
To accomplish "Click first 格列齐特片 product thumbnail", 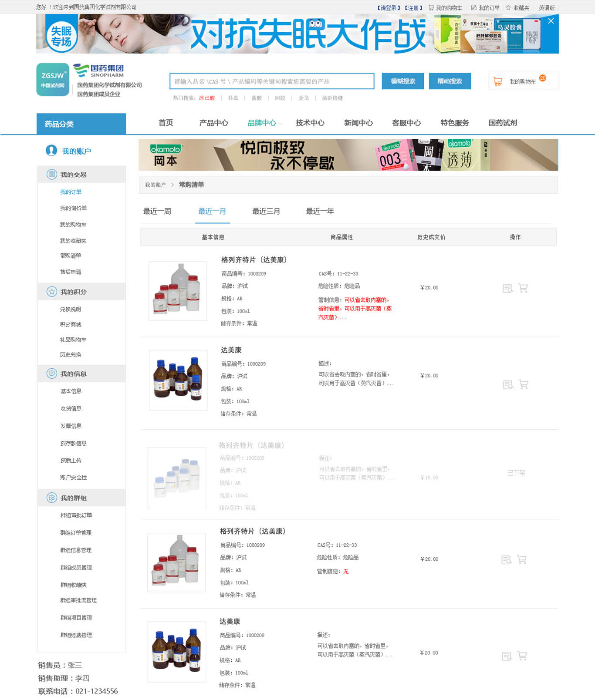I will pyautogui.click(x=178, y=291).
